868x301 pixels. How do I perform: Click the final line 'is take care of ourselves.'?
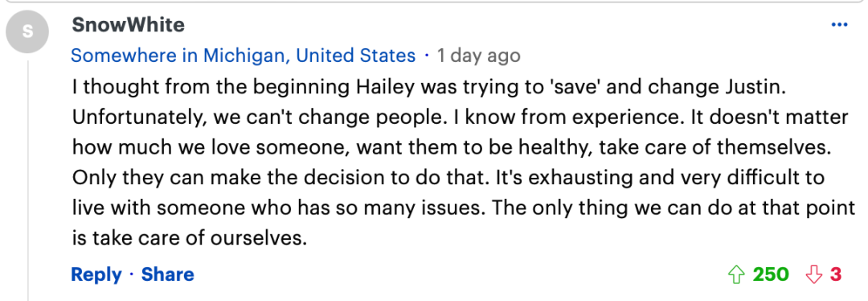point(189,238)
